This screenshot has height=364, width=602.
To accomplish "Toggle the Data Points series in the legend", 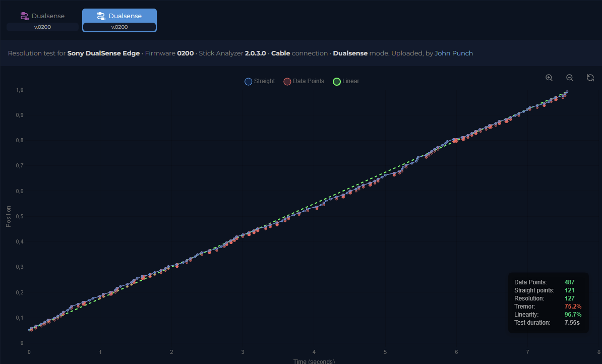I will (304, 81).
